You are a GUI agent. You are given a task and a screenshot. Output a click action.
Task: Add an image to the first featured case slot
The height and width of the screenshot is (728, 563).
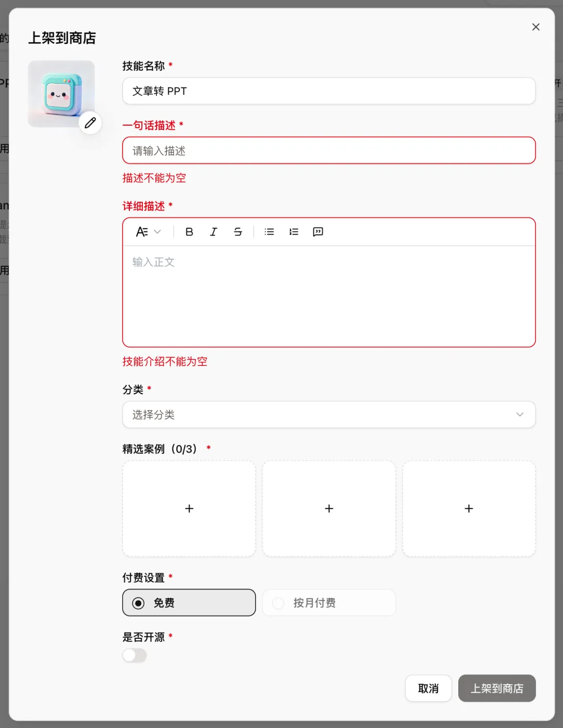(189, 508)
